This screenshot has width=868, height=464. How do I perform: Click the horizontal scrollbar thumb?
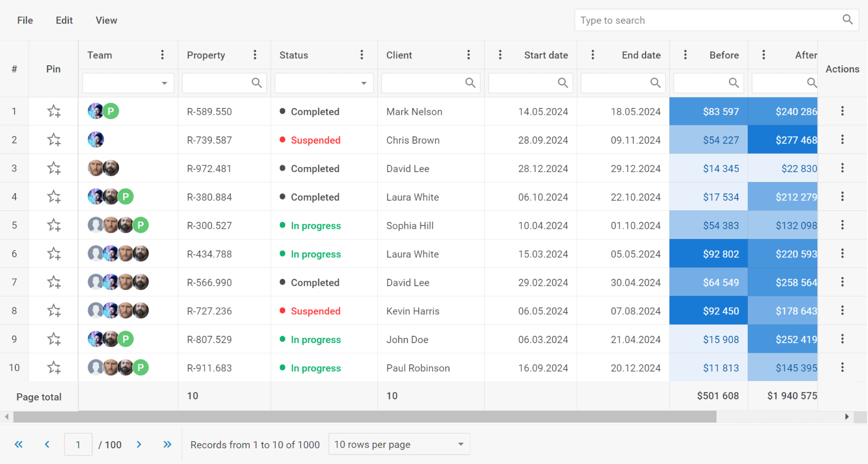pyautogui.click(x=365, y=417)
